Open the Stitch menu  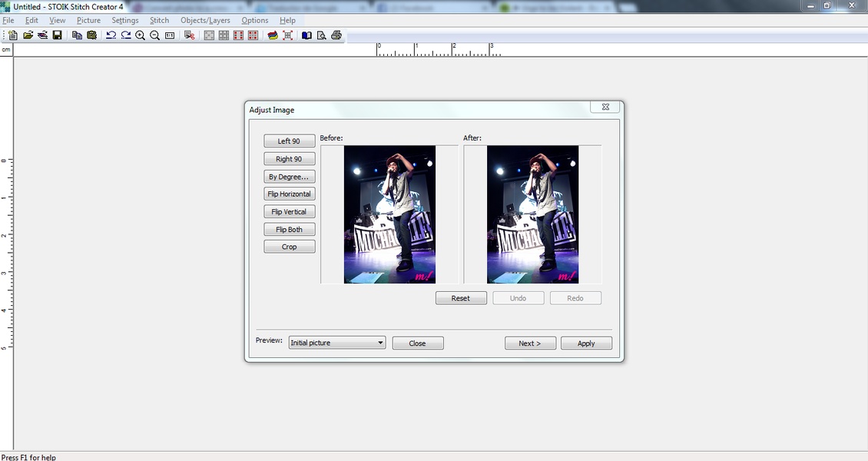[x=159, y=20]
